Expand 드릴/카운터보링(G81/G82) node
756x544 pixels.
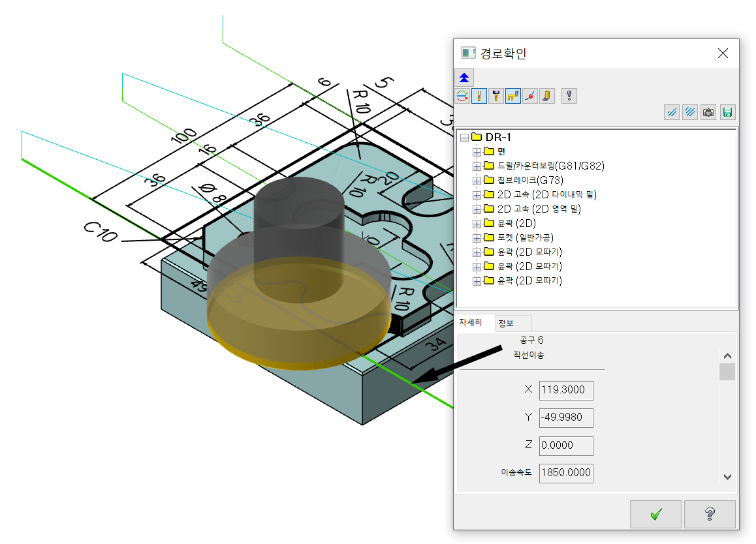[x=477, y=167]
